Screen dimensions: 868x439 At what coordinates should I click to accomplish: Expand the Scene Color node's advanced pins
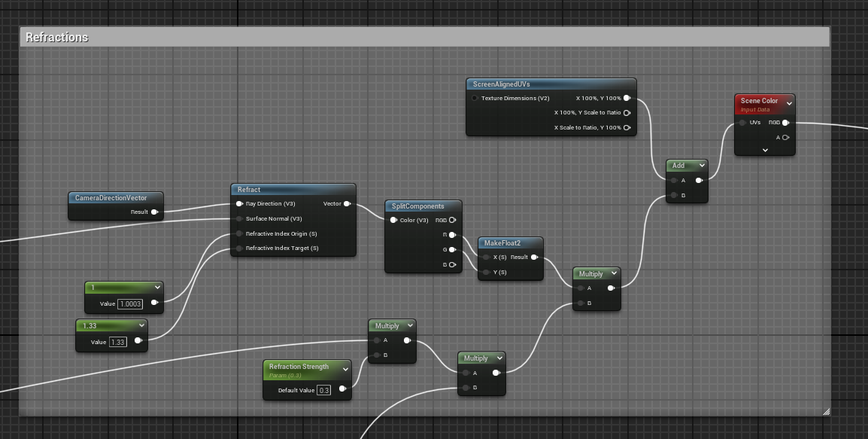click(x=765, y=150)
